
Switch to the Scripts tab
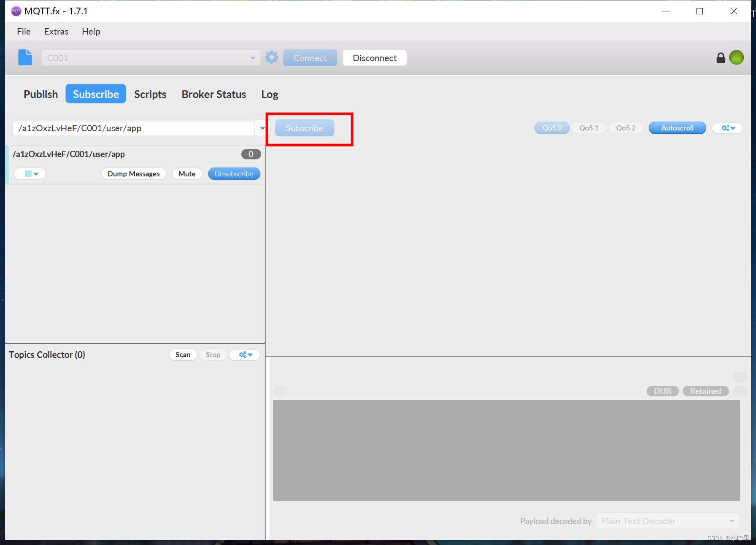tap(150, 94)
